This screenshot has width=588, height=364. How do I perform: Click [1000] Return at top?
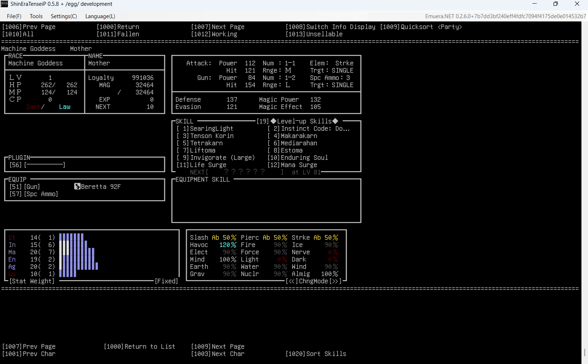[118, 27]
